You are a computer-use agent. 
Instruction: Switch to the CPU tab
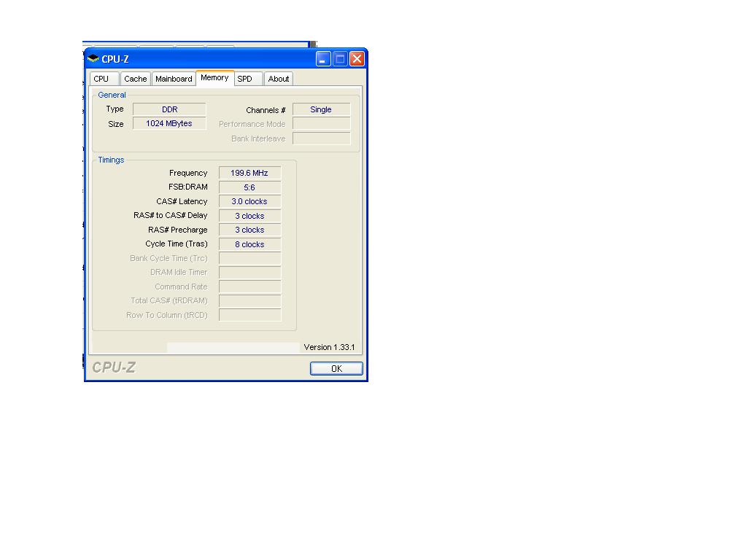pyautogui.click(x=104, y=79)
